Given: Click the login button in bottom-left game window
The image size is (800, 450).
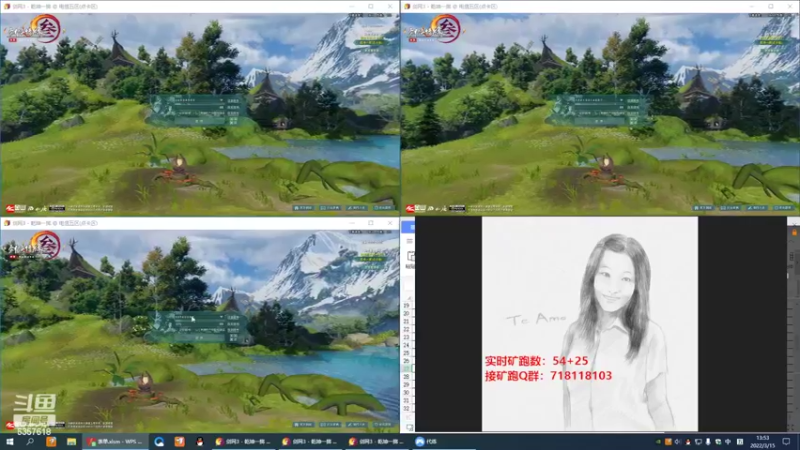Looking at the screenshot, I should 199,337.
